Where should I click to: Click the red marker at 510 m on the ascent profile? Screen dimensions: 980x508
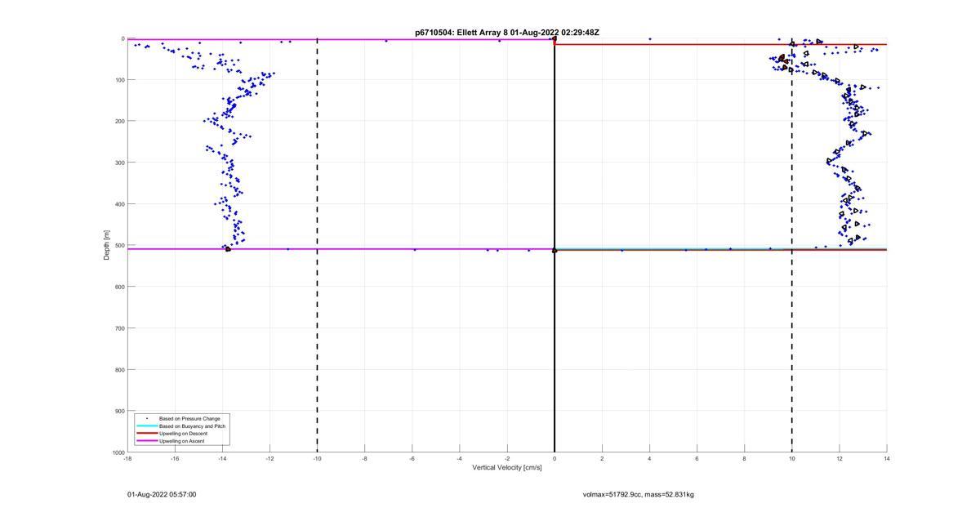(x=228, y=249)
